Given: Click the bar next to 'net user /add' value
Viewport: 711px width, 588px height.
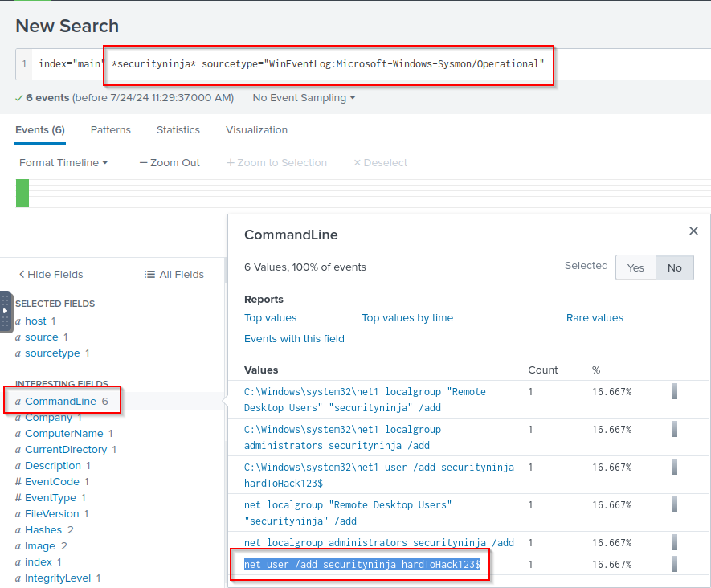Looking at the screenshot, I should click(x=675, y=564).
